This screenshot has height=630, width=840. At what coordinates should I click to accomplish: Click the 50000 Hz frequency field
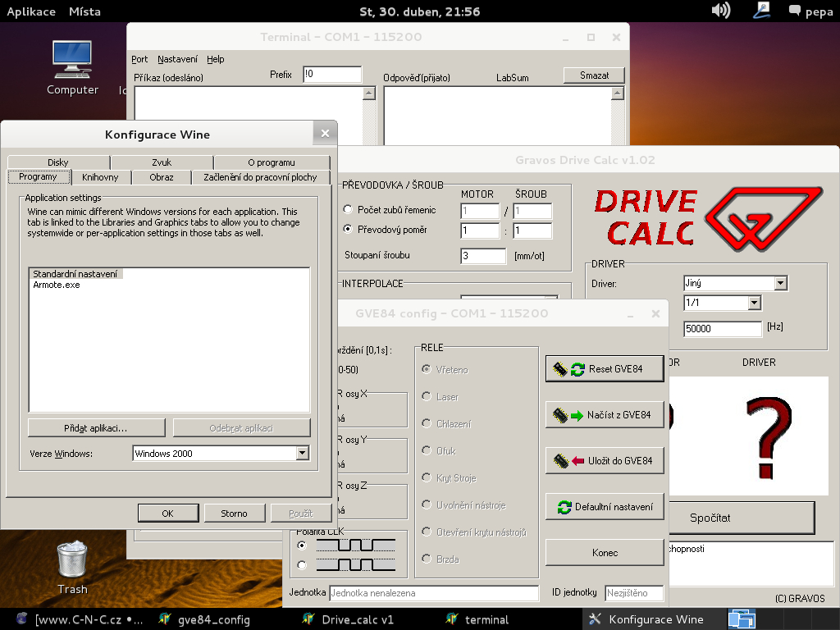point(723,328)
